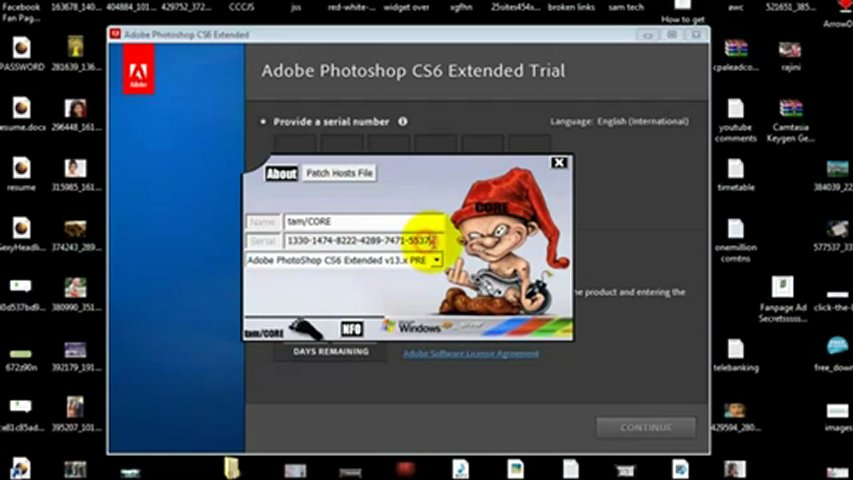Open the telebanking document icon
The width and height of the screenshot is (853, 480).
[735, 355]
